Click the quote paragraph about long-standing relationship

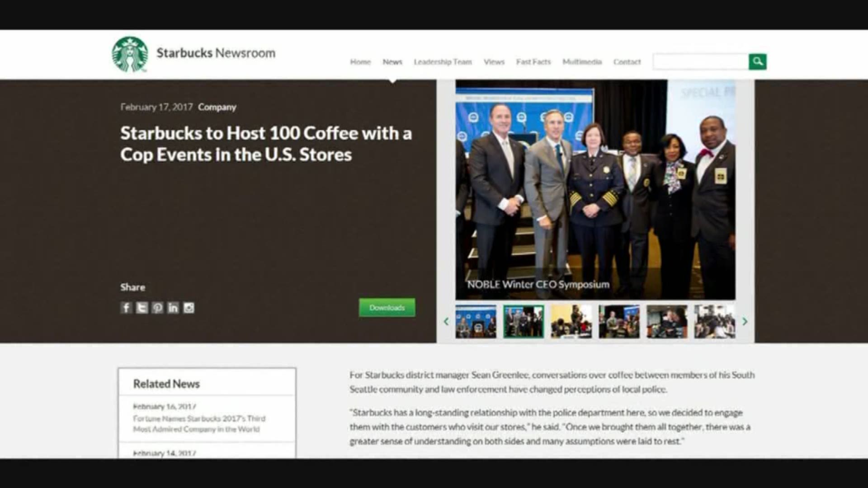pos(550,427)
